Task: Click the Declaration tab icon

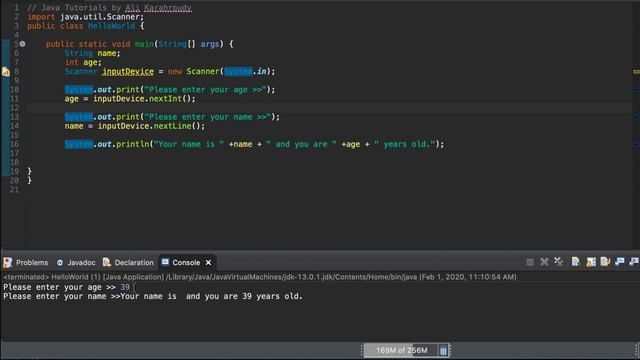Action: pyautogui.click(x=107, y=262)
